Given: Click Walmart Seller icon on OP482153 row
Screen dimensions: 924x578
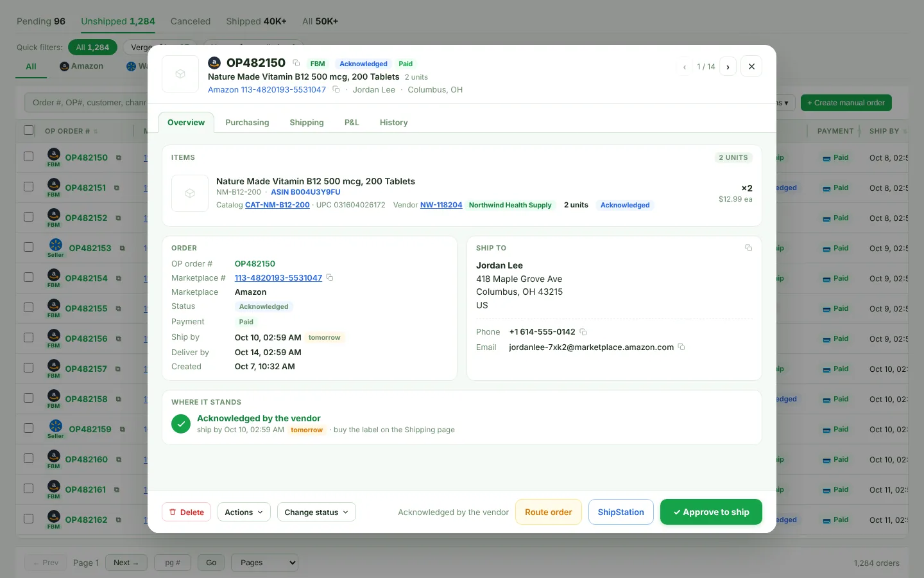Looking at the screenshot, I should (56, 244).
